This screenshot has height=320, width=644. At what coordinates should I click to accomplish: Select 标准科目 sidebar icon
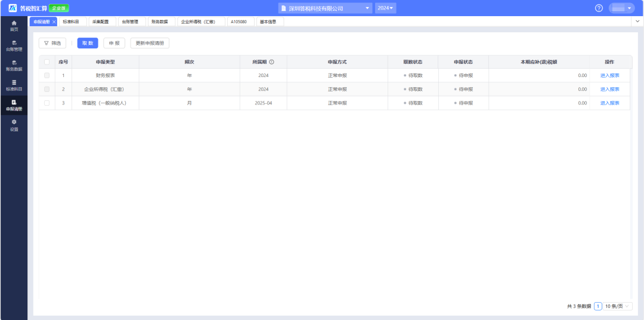point(14,85)
